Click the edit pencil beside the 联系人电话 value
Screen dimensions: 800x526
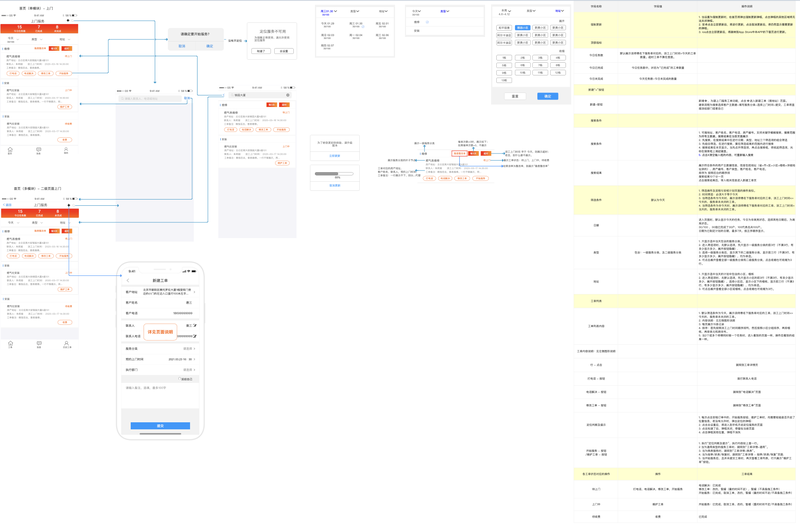pos(194,336)
